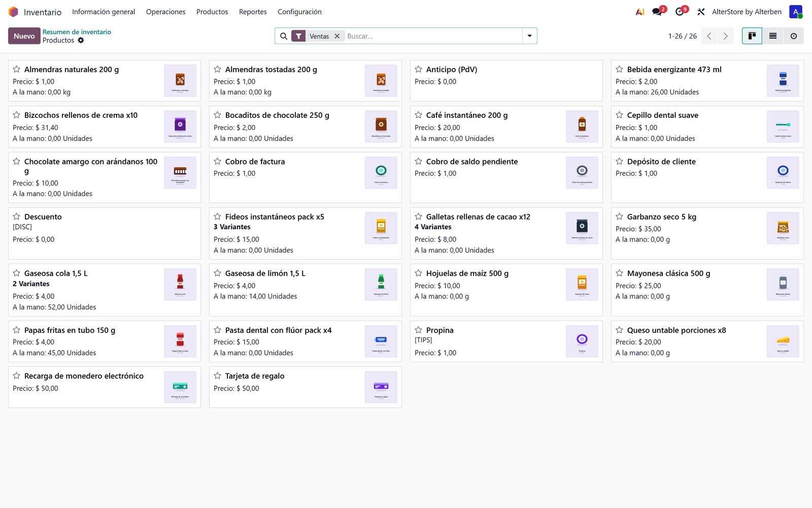Toggle favorite star on Gaseosa cola 1,5 L
Viewport: 812px width, 508px height.
[17, 273]
